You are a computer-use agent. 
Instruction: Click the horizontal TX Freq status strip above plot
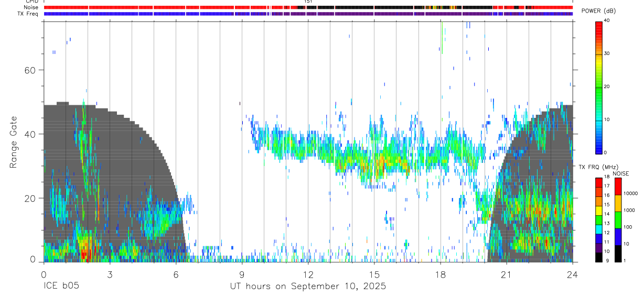308,14
